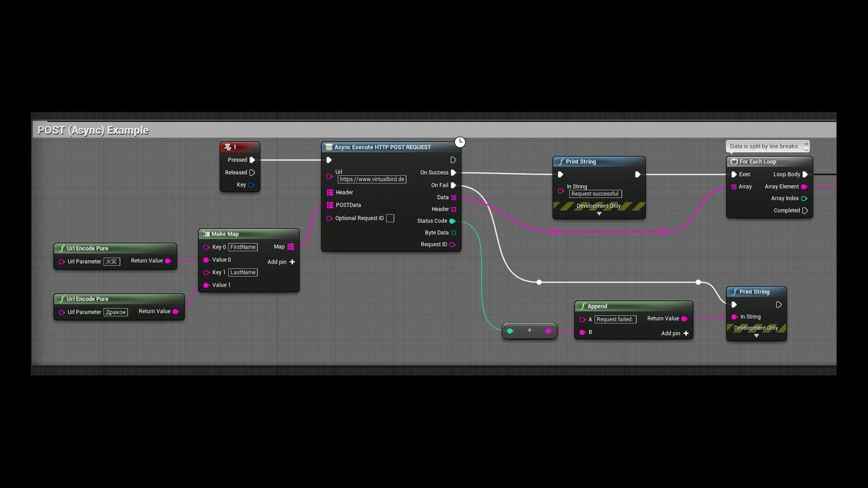
Task: Click the Header map input pin
Action: pos(330,192)
